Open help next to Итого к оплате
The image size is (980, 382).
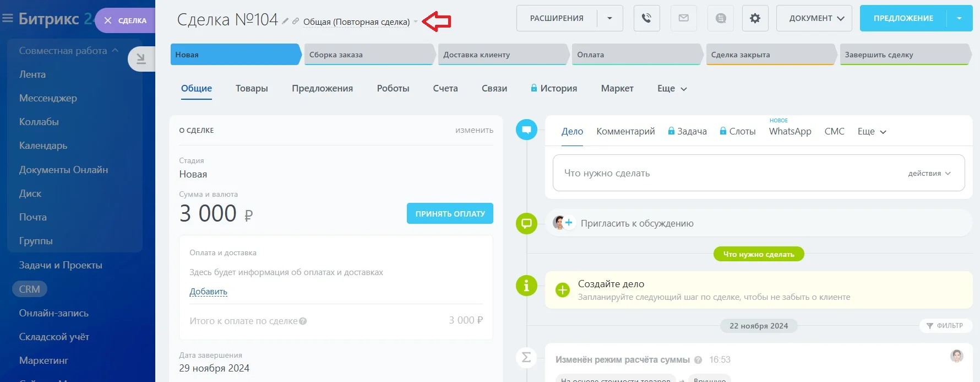pos(303,321)
